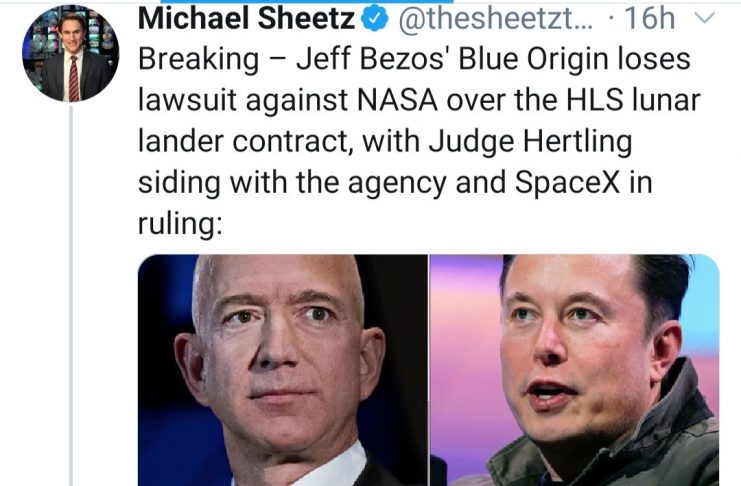The width and height of the screenshot is (741, 486).
Task: Click the word lawsuit in the tweet
Action: point(188,100)
